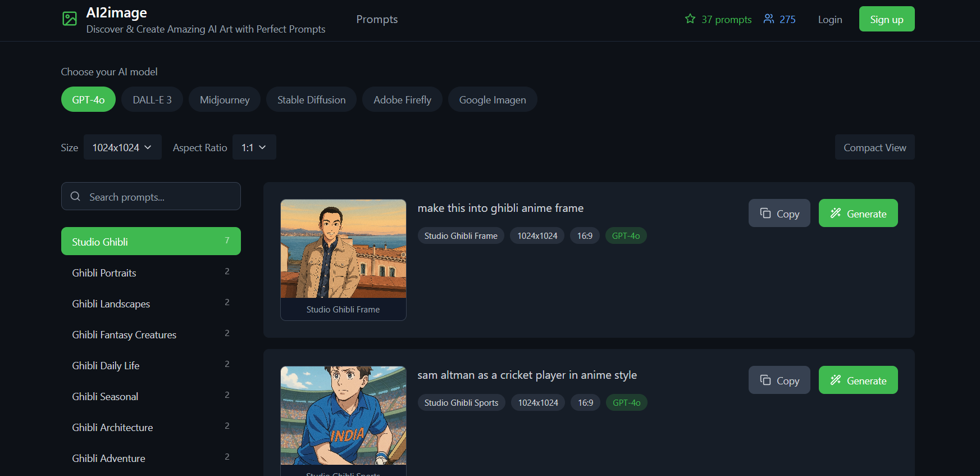This screenshot has width=980, height=476.
Task: Select the DALL-E 3 model
Action: [x=152, y=99]
